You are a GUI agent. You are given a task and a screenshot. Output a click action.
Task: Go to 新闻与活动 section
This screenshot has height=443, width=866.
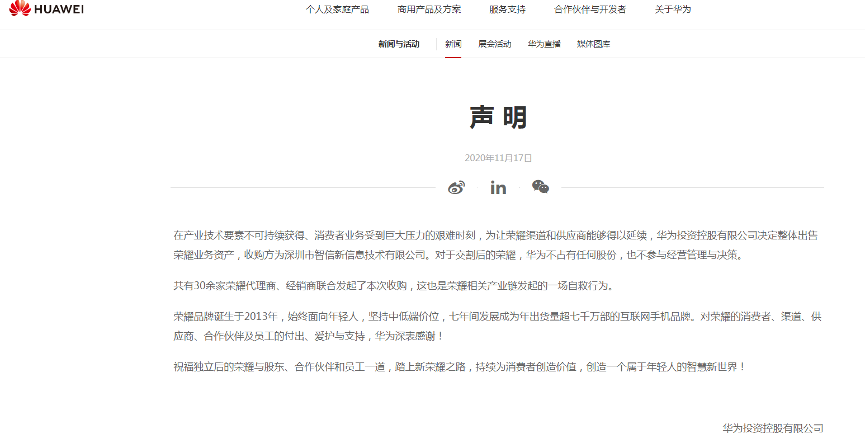coord(399,44)
